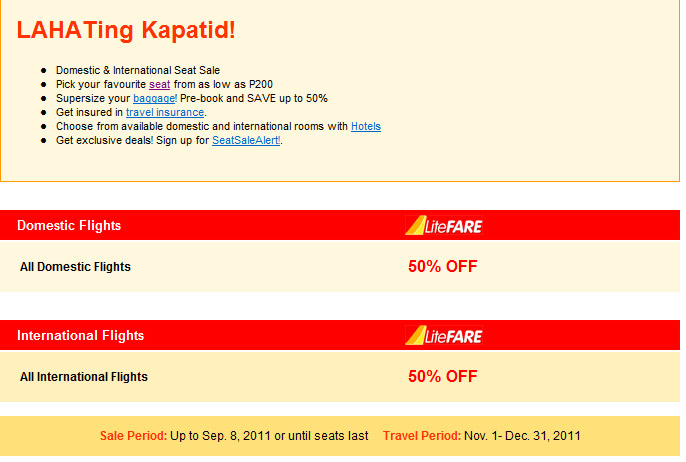The height and width of the screenshot is (462, 686).
Task: Open the seat link
Action: point(159,84)
